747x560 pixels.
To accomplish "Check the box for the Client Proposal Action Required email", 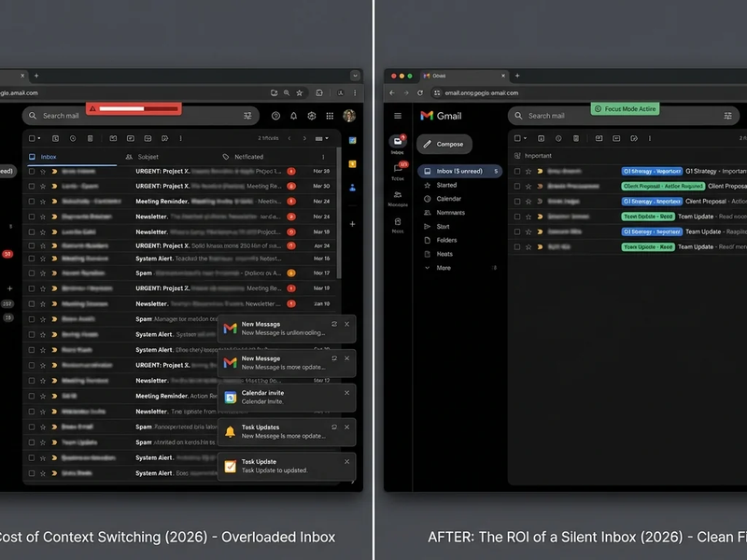I will coord(517,186).
